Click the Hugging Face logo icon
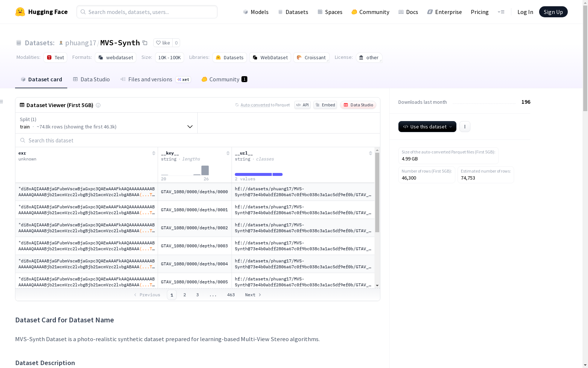This screenshot has width=588, height=368. tap(20, 12)
